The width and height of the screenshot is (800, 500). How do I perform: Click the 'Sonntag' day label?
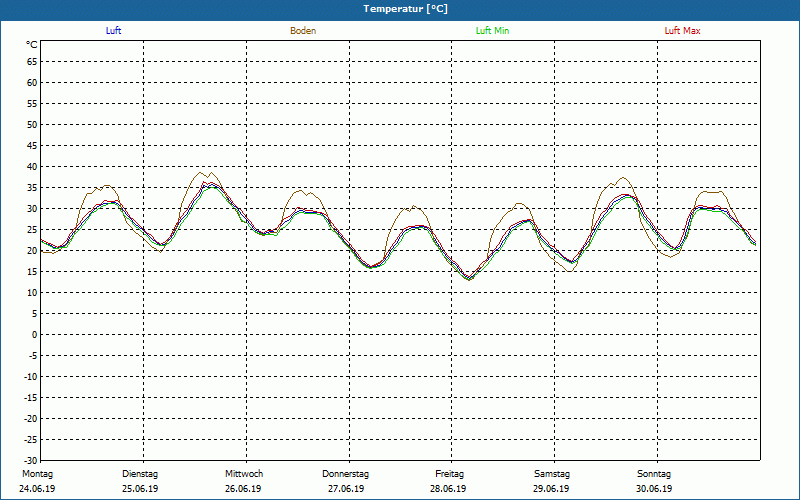[x=654, y=474]
